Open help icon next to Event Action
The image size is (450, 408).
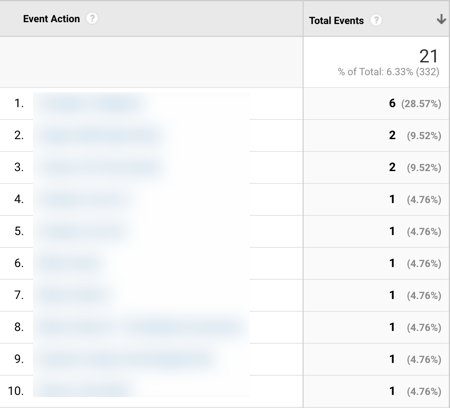click(92, 18)
